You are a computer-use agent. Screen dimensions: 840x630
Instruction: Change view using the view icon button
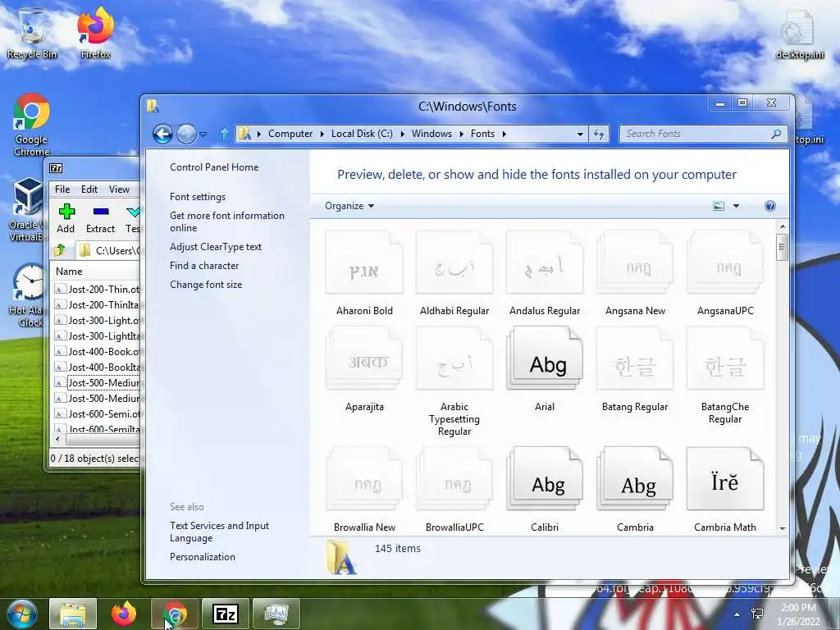pos(719,206)
